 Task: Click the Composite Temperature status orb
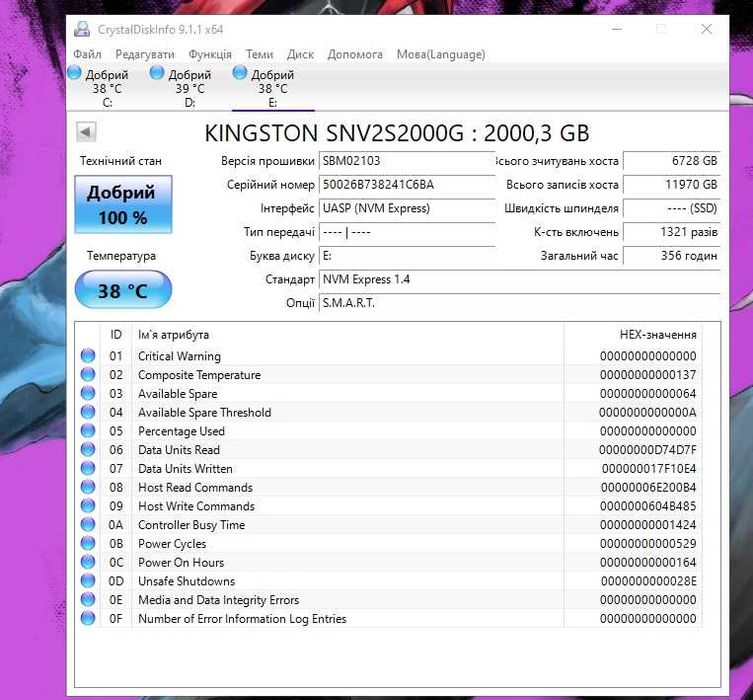[88, 374]
